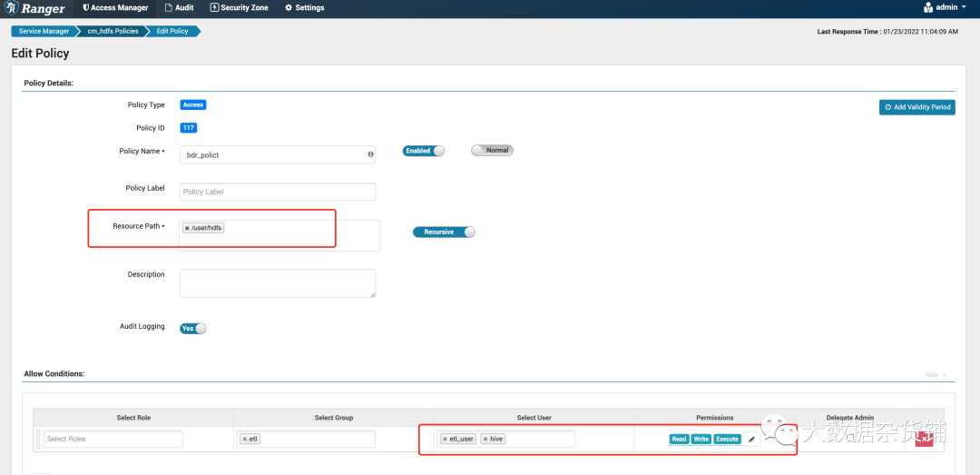Open the Settings menu
Image resolution: width=980 pixels, height=475 pixels.
click(x=304, y=8)
